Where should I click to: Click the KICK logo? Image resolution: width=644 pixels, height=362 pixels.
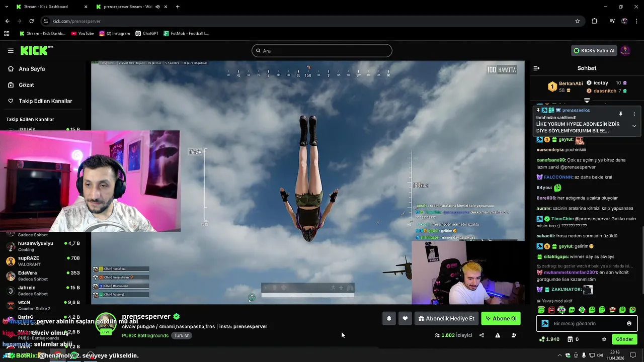pyautogui.click(x=36, y=50)
